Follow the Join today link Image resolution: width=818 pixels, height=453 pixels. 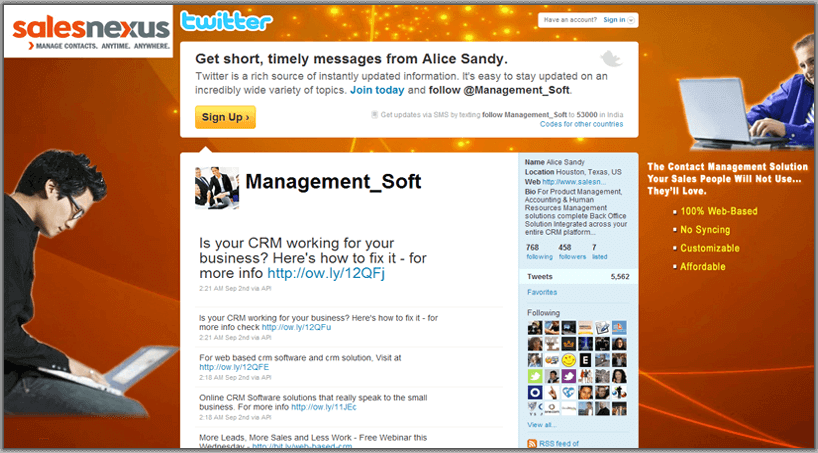click(x=377, y=90)
